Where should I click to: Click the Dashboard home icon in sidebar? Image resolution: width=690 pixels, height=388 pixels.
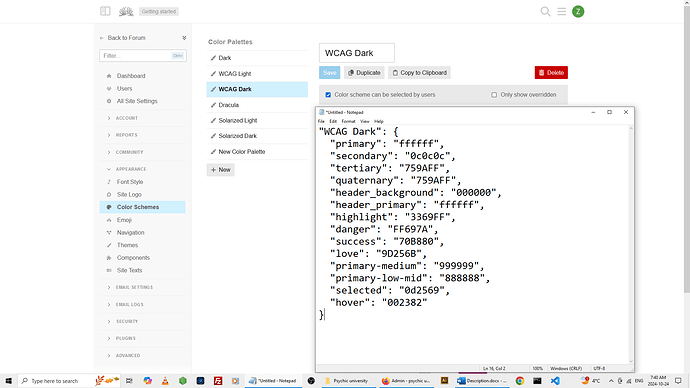pyautogui.click(x=109, y=76)
